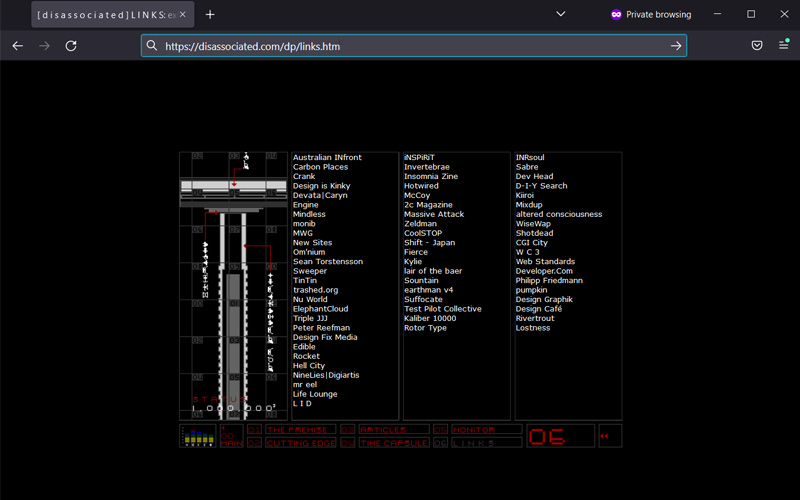
Task: Click the voice equalizer graphic
Action: (x=198, y=436)
